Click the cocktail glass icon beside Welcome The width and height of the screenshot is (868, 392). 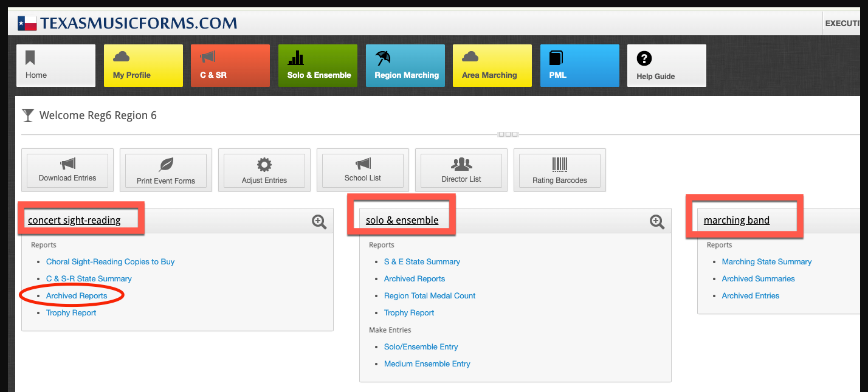[x=28, y=115]
